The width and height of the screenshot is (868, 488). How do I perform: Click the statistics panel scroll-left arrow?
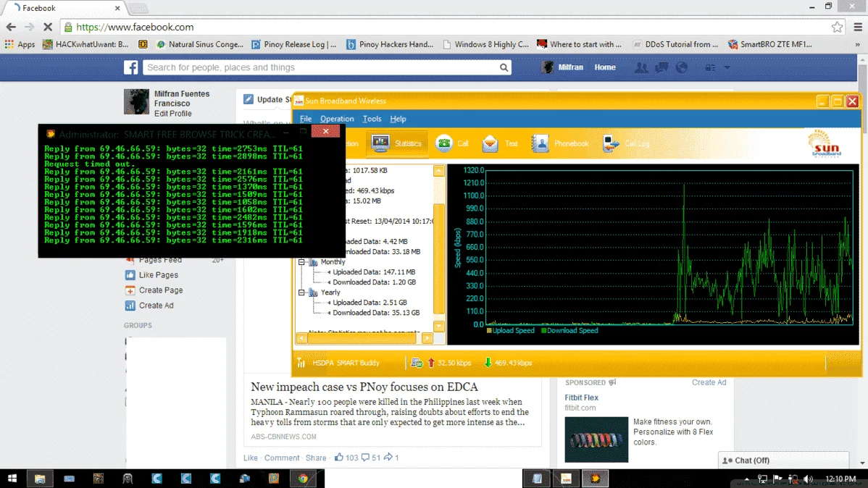(301, 338)
